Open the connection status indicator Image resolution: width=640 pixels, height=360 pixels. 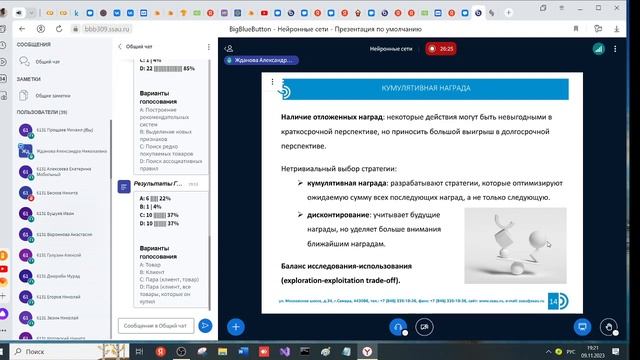tap(598, 49)
